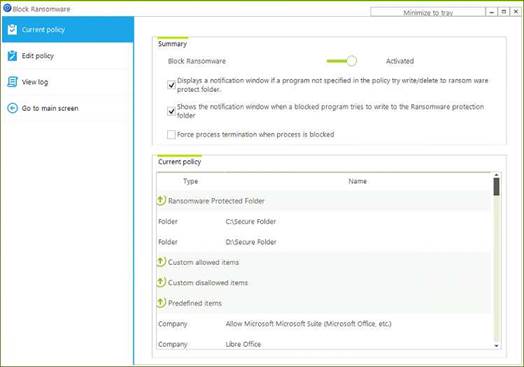Screen dimensions: 524x367
Task: Click the Block Ransomware app logo icon
Action: tap(7, 8)
